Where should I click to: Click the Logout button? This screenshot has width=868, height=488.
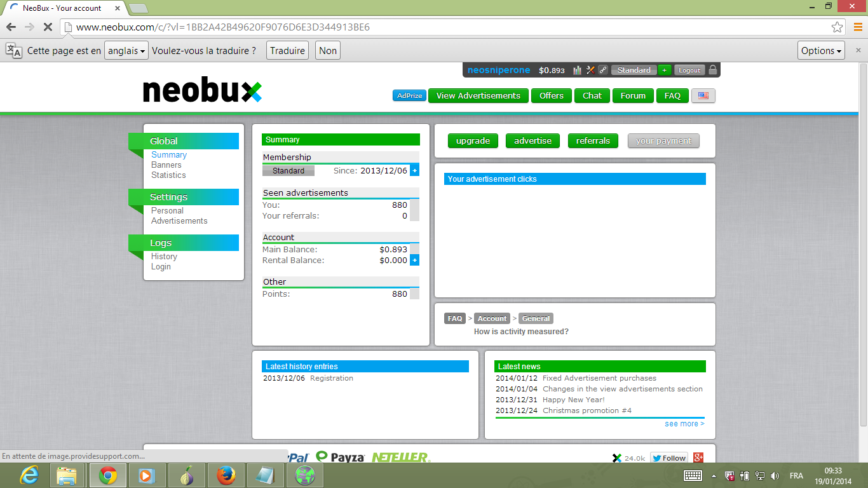689,71
